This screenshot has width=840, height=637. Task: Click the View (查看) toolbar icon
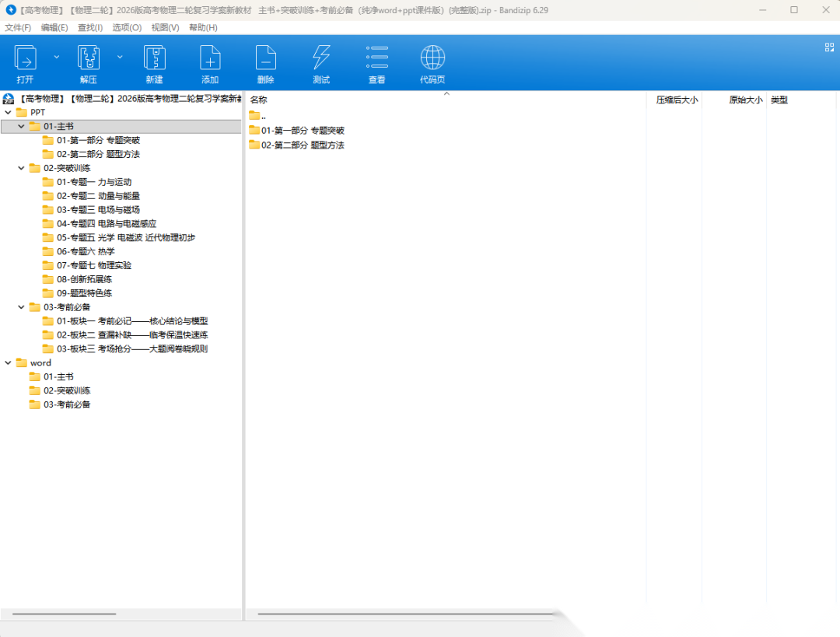pos(377,59)
